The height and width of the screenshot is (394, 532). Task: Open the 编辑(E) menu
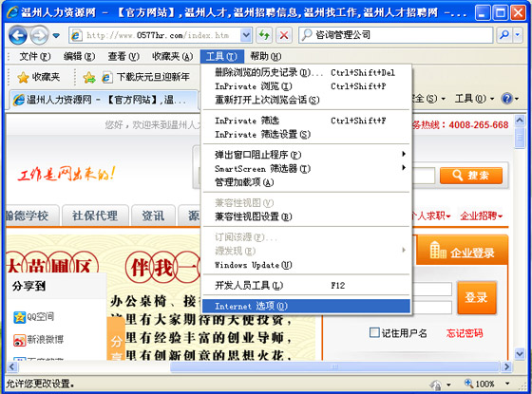pyautogui.click(x=79, y=56)
